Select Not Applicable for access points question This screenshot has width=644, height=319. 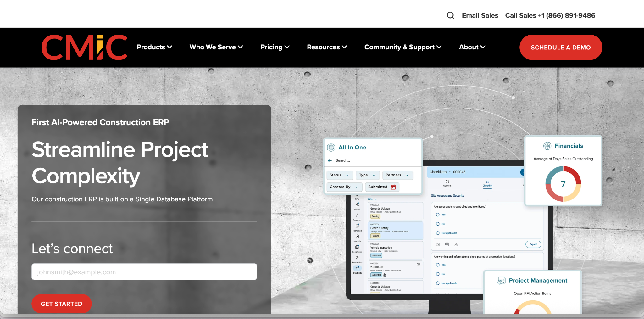[x=438, y=233]
